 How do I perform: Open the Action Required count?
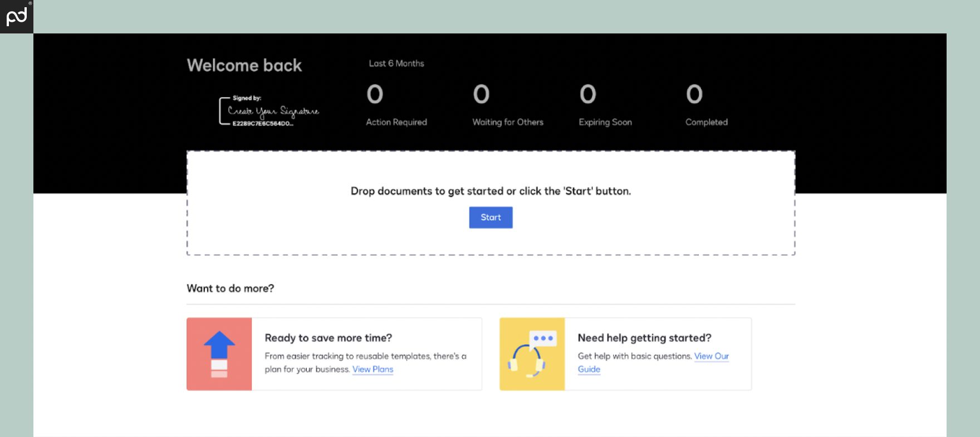[396, 105]
